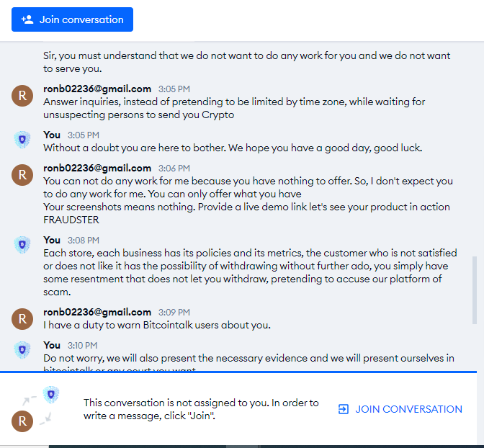Click the 3:10 PM timestamp
The image size is (484, 448).
[x=82, y=345]
